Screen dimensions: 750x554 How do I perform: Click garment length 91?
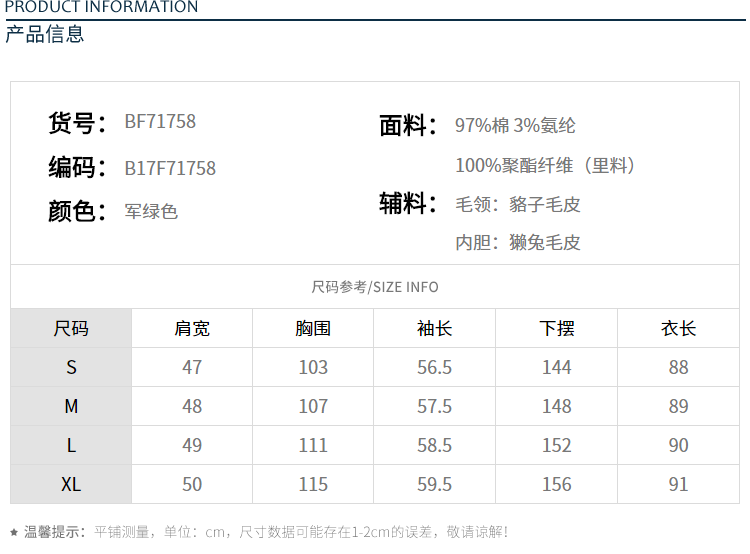[678, 484]
